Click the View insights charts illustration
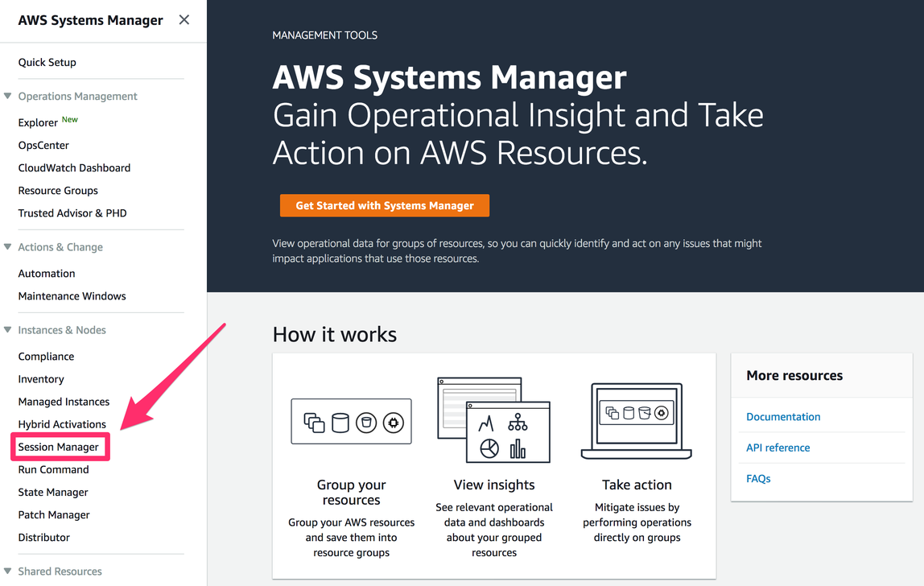924x586 pixels. click(493, 420)
